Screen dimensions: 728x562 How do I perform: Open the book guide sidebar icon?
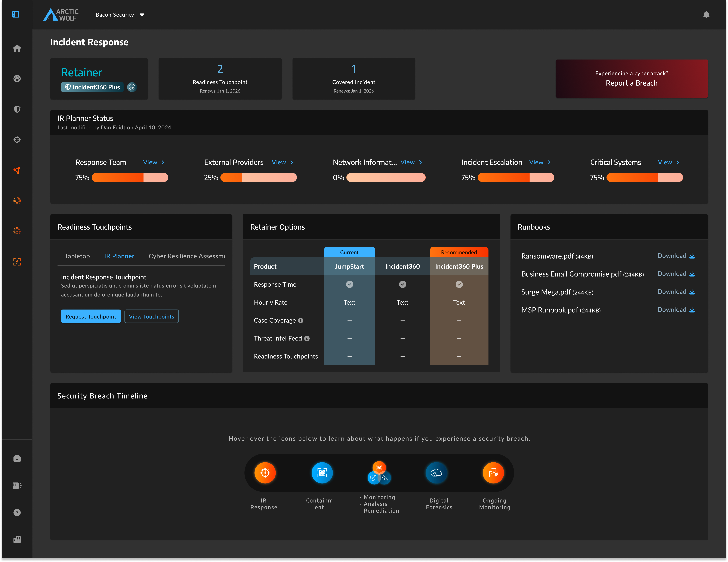pyautogui.click(x=17, y=486)
